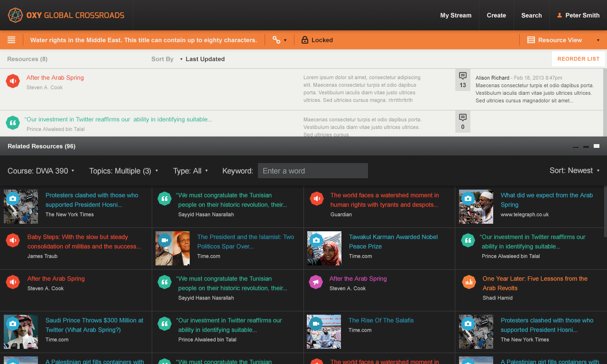Click audio icon for Baby Steps by James Traub
This screenshot has width=607, height=364.
pos(13,240)
